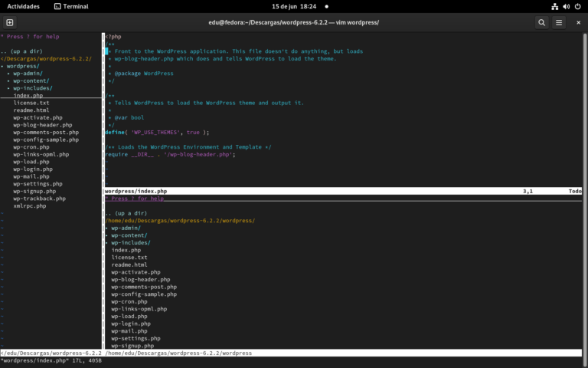Select wp-links-opml.php in lower right listing

pos(139,309)
